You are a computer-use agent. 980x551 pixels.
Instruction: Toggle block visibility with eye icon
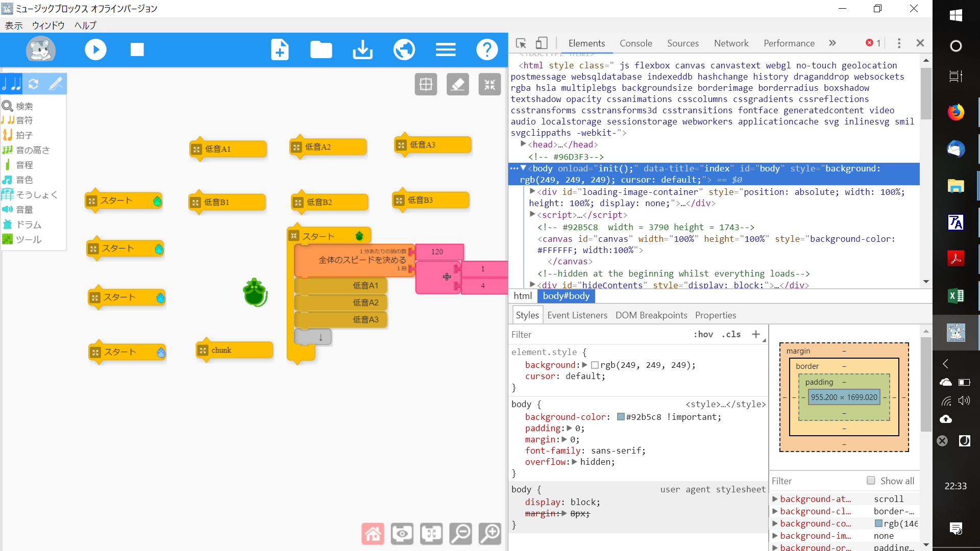point(402,534)
